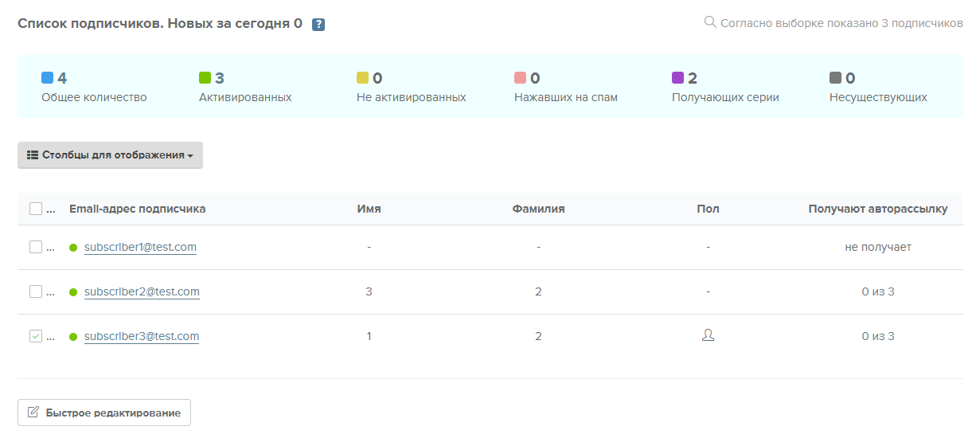Image resolution: width=980 pixels, height=442 pixels.
Task: Click the 'Быстрое редактирование' button
Action: click(104, 413)
